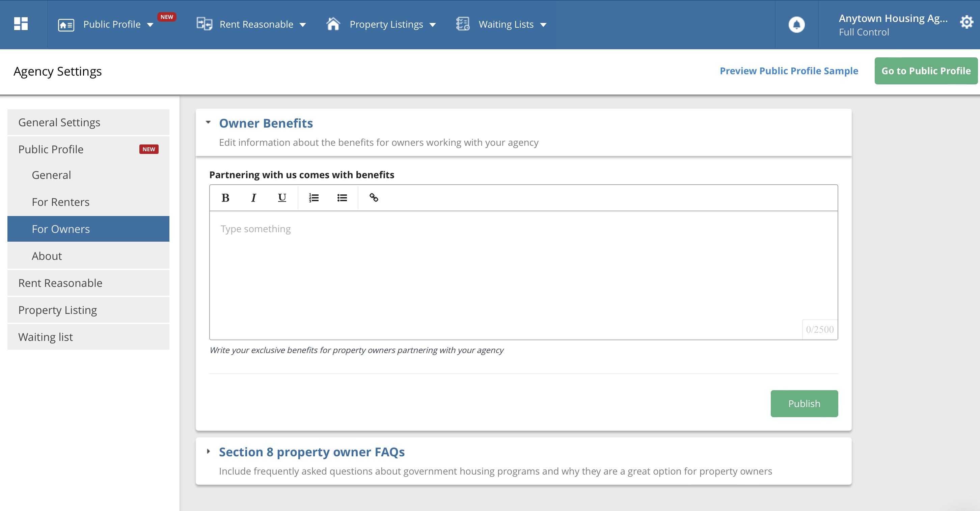This screenshot has width=980, height=511.
Task: Select the About sidebar item
Action: pyautogui.click(x=47, y=256)
